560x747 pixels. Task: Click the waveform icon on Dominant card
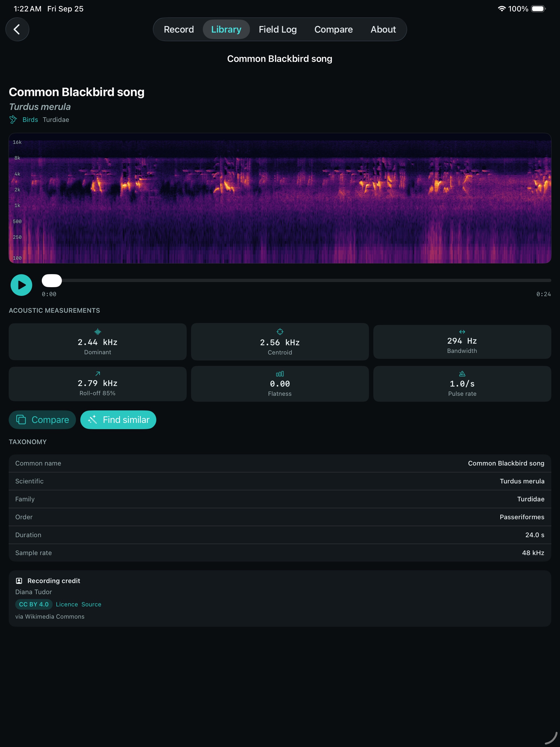coord(98,332)
